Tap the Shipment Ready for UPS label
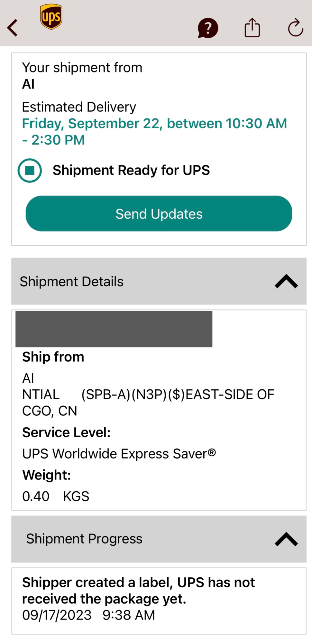The image size is (312, 644). [x=131, y=170]
